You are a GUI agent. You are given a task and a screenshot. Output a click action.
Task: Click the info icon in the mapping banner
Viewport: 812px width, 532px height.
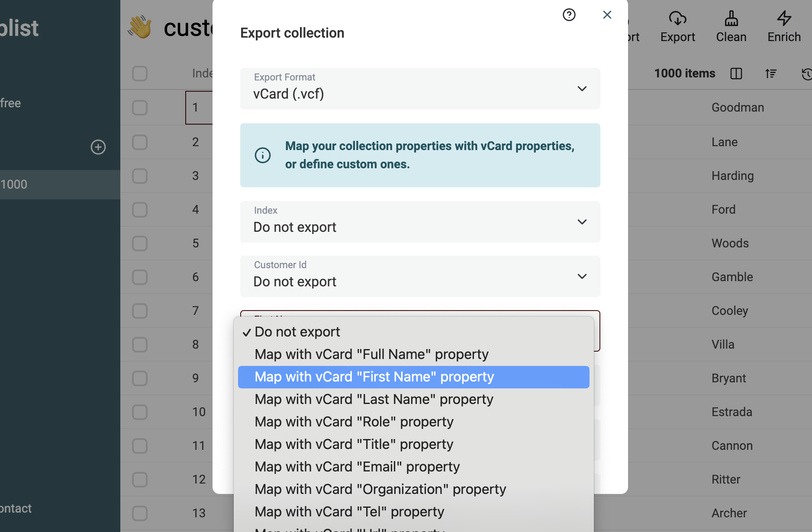click(x=262, y=155)
